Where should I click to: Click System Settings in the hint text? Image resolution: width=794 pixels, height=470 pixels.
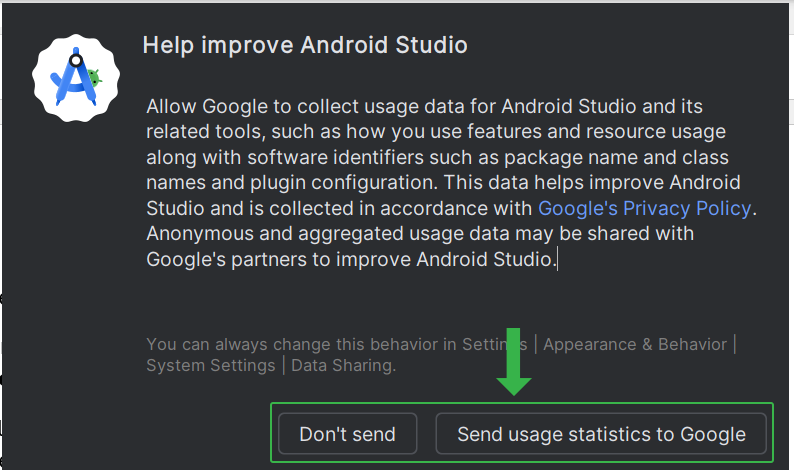[211, 365]
